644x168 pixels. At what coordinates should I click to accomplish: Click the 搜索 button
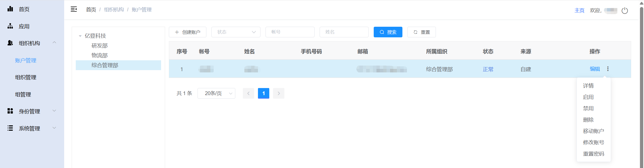(x=388, y=32)
